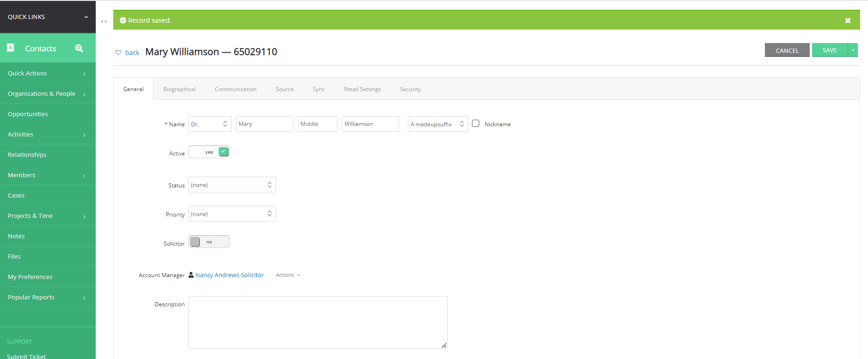Open Notes in the sidebar
The image size is (868, 359).
point(48,236)
